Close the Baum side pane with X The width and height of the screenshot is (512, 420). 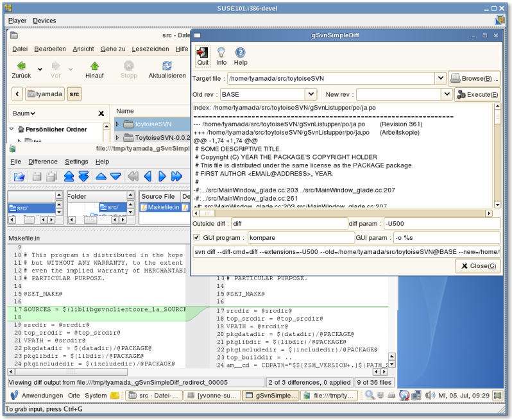pos(101,113)
